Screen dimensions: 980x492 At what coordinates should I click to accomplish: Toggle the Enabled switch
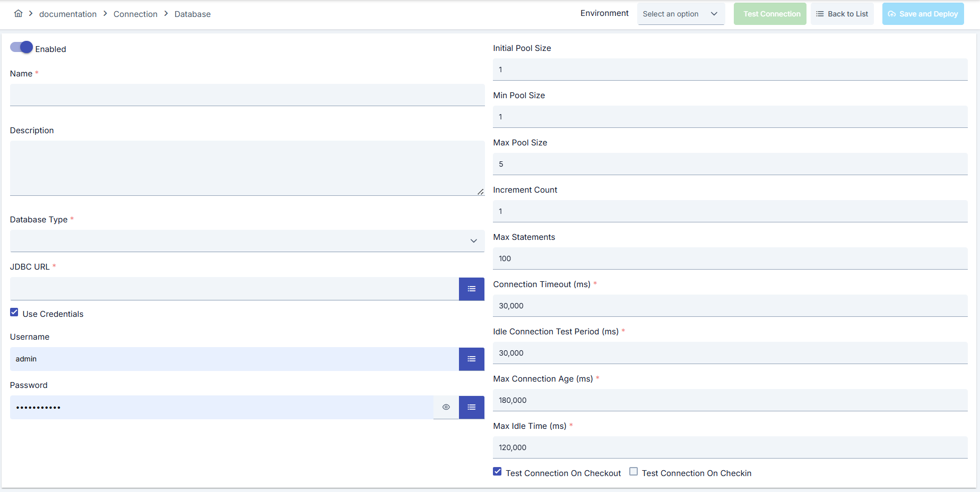coord(21,47)
